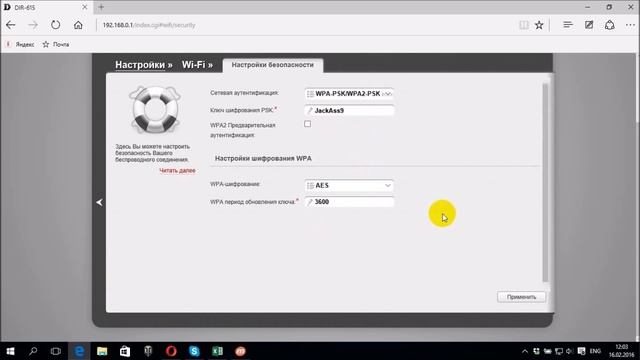Show hidden tray icons chevron
Viewport: 640px width, 360px height.
525,351
